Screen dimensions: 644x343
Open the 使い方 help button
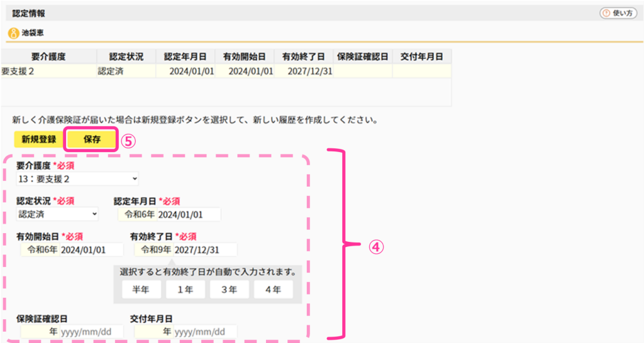[618, 14]
